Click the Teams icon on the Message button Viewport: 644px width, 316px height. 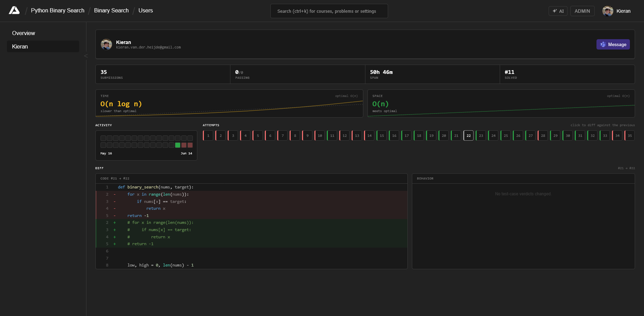coord(603,44)
